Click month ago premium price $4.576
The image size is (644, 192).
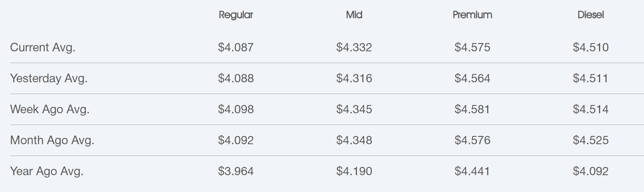point(472,140)
